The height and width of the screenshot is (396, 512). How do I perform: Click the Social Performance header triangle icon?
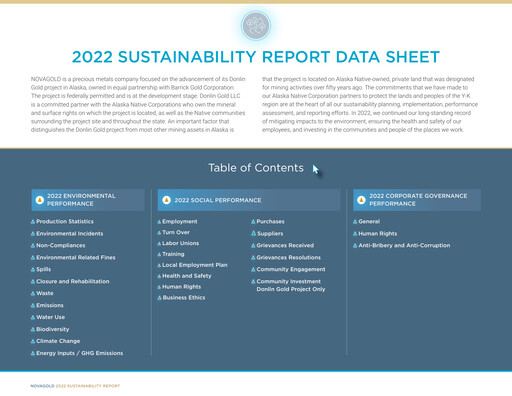[166, 200]
